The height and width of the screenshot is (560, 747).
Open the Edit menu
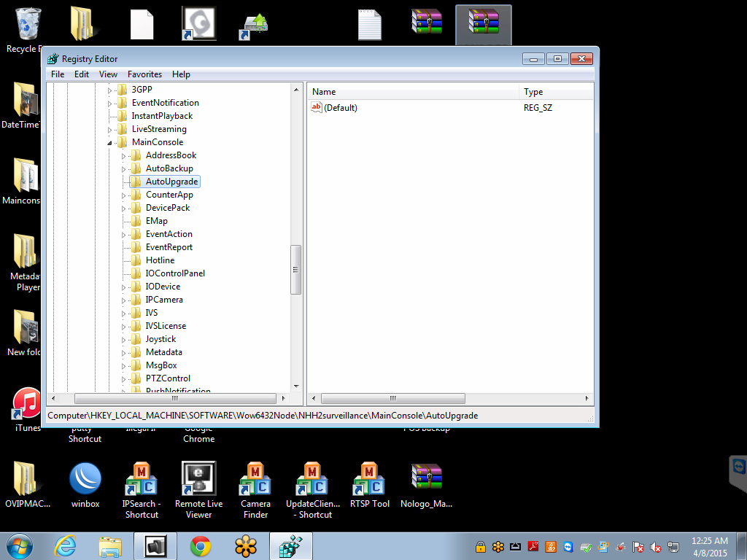(x=82, y=74)
